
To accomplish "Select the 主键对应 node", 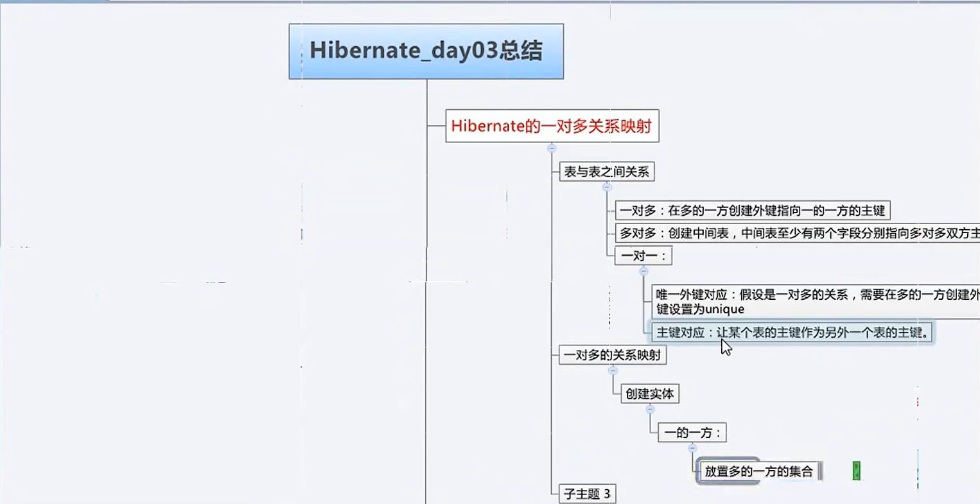I will [792, 333].
